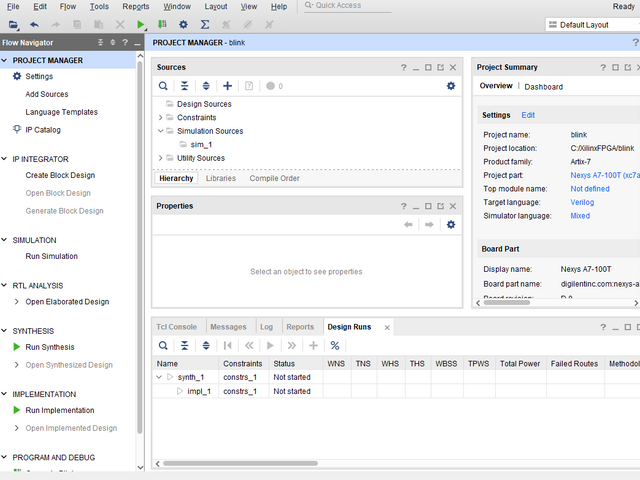The width and height of the screenshot is (640, 480).
Task: Click Program Device icon in main toolbar
Action: tap(162, 24)
